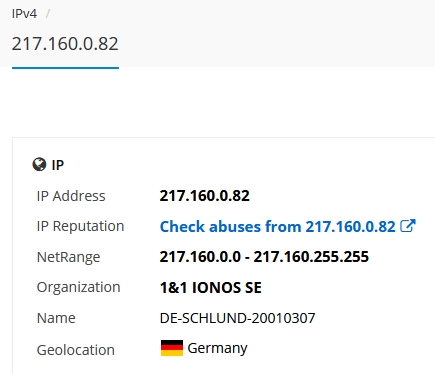This screenshot has width=435, height=374.
Task: Click the IP Reputation field label
Action: point(80,226)
